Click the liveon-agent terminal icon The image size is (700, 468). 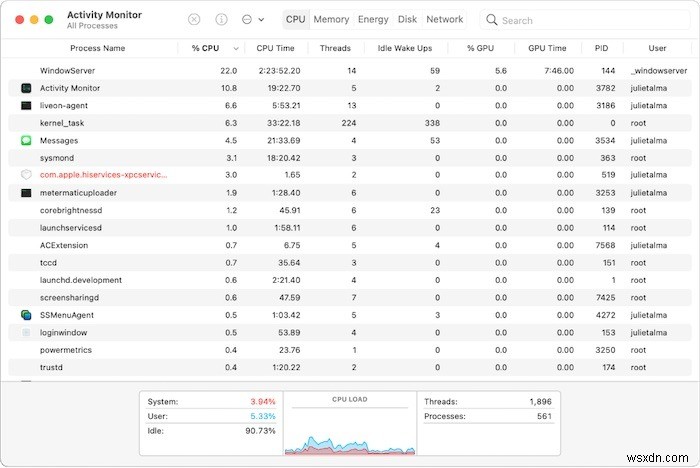[x=26, y=105]
